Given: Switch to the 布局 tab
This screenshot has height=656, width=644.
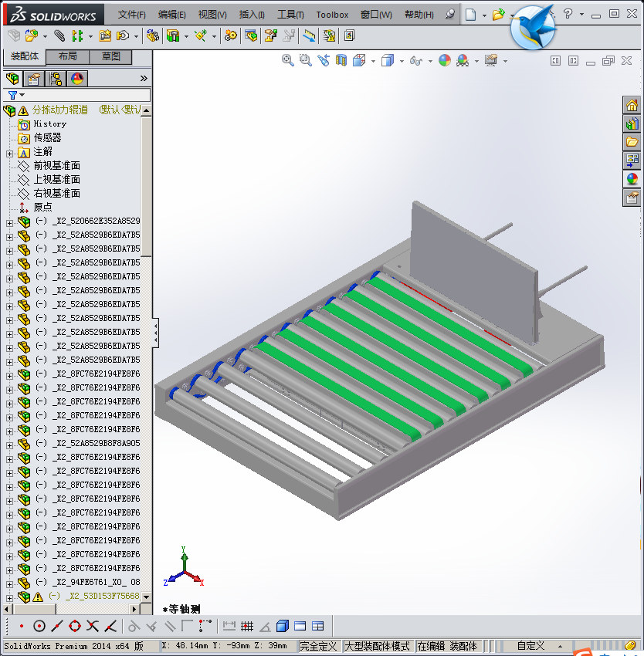Looking at the screenshot, I should coord(67,56).
